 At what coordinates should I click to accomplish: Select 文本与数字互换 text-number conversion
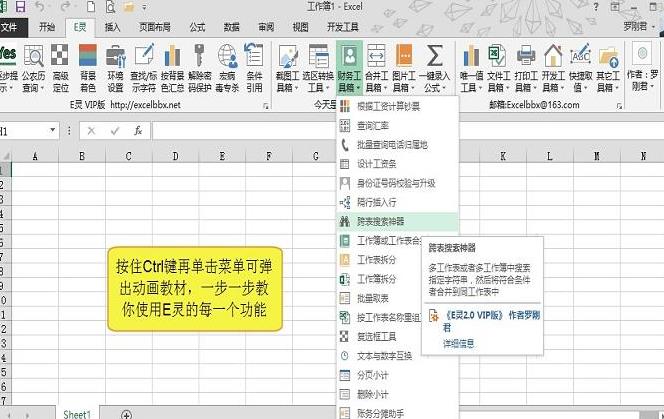click(385, 355)
